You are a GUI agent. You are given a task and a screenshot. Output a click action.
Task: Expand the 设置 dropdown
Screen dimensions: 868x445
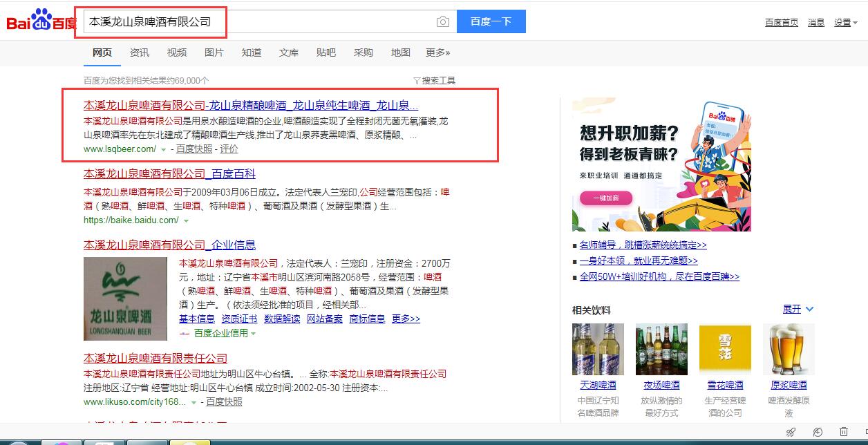tap(846, 22)
